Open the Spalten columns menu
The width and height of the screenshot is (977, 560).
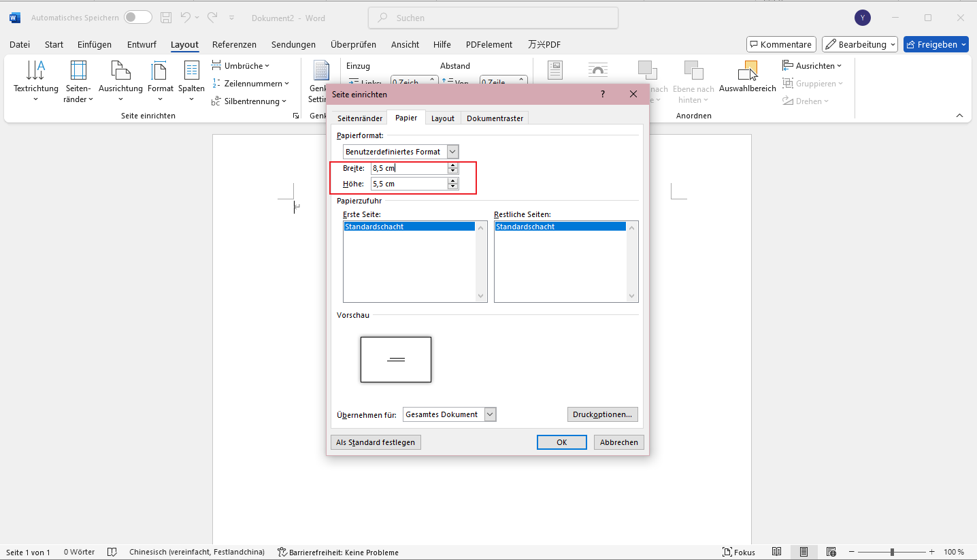point(191,81)
